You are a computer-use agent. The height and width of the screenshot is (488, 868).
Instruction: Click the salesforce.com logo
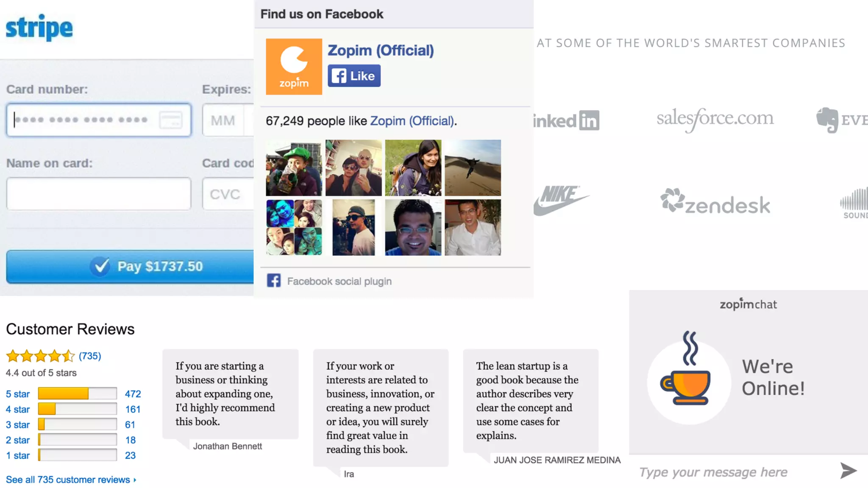(715, 119)
